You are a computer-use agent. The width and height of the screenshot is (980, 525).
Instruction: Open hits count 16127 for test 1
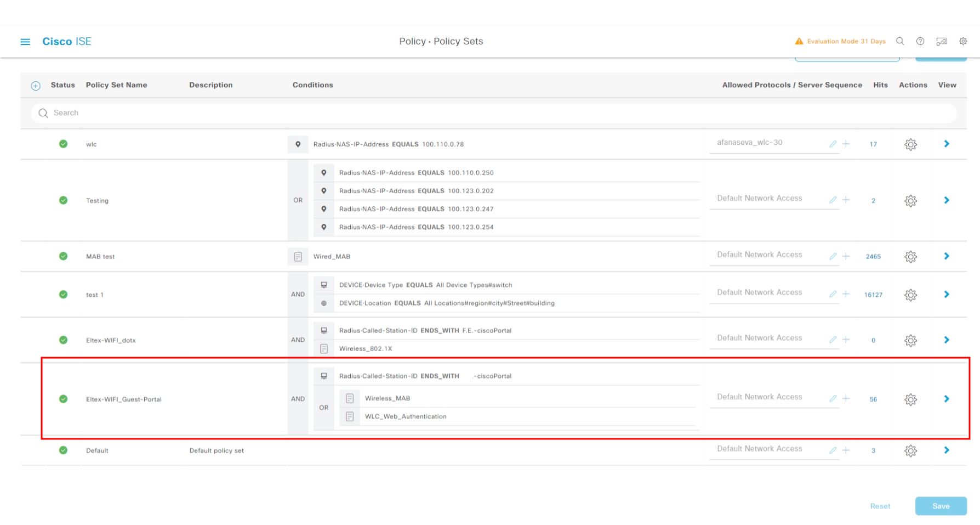coord(873,295)
